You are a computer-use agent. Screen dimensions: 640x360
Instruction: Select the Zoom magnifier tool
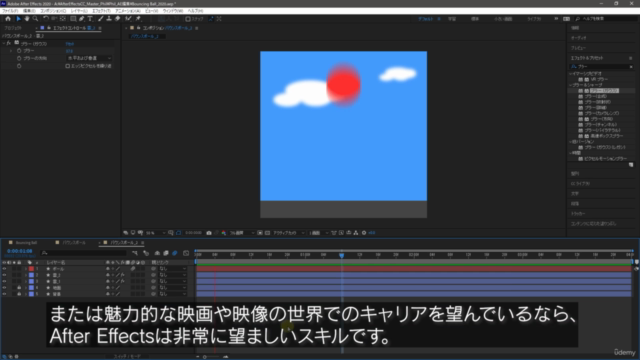(x=36, y=19)
